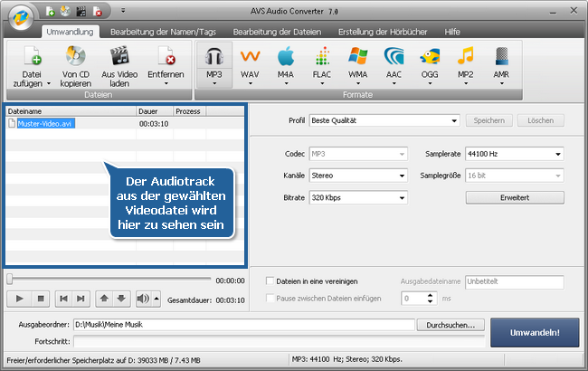Open the Profil dropdown Beste Qualität
Image resolution: width=588 pixels, height=371 pixels.
coord(384,120)
